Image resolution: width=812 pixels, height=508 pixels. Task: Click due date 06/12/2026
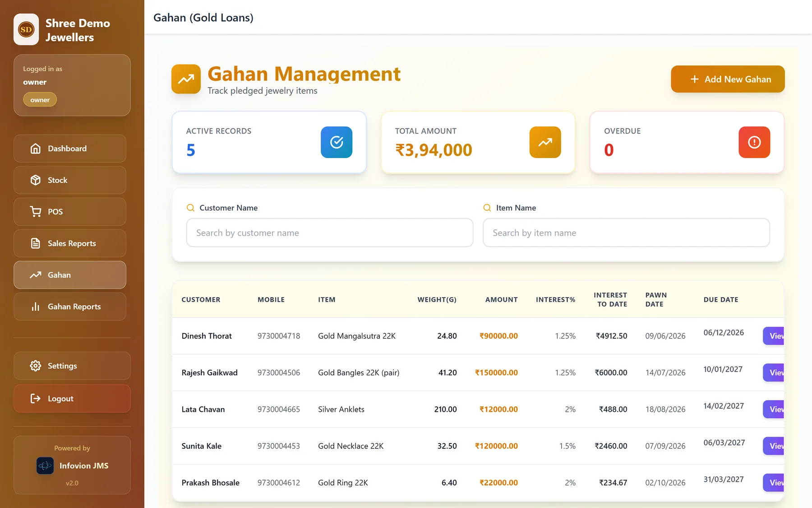click(x=724, y=333)
